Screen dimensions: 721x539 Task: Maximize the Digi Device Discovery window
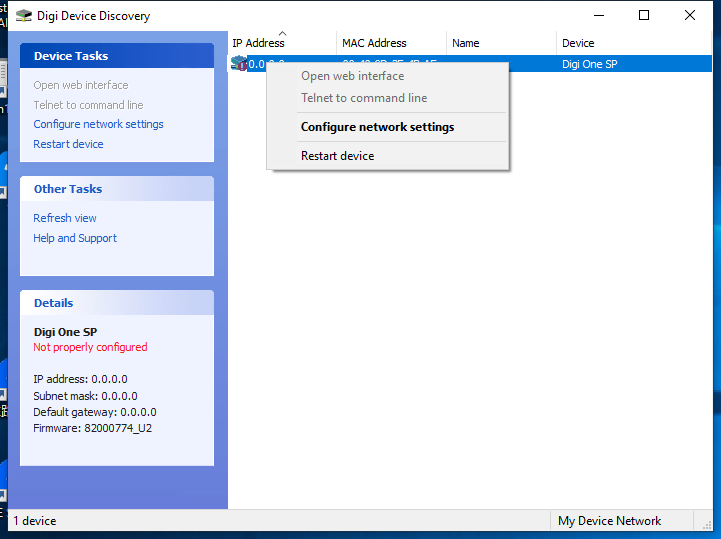(x=644, y=15)
